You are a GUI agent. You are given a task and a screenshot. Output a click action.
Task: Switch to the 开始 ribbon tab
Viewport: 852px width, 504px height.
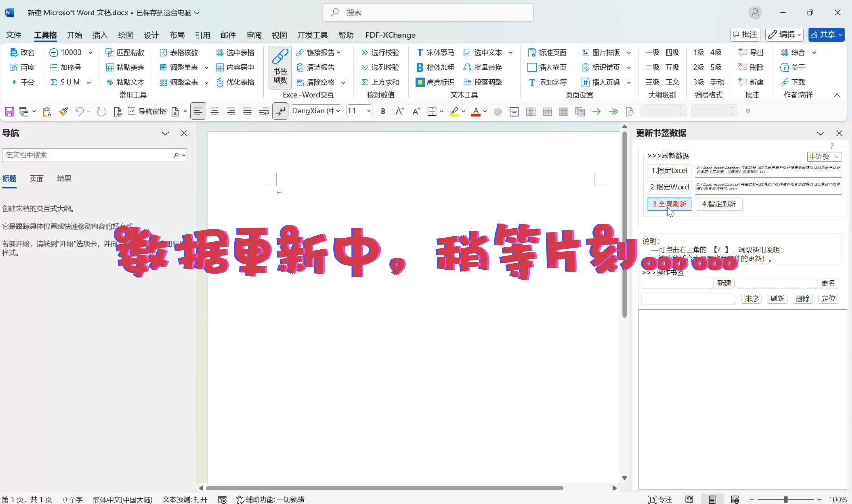point(75,35)
